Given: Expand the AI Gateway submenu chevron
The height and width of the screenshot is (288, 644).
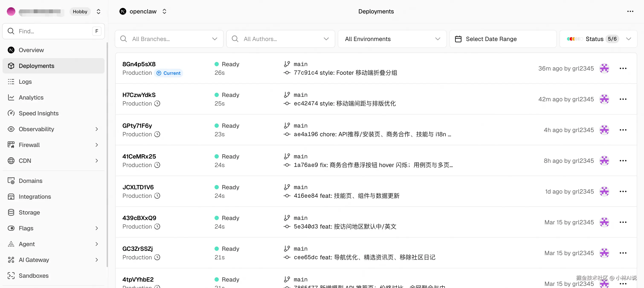Looking at the screenshot, I should click(97, 260).
